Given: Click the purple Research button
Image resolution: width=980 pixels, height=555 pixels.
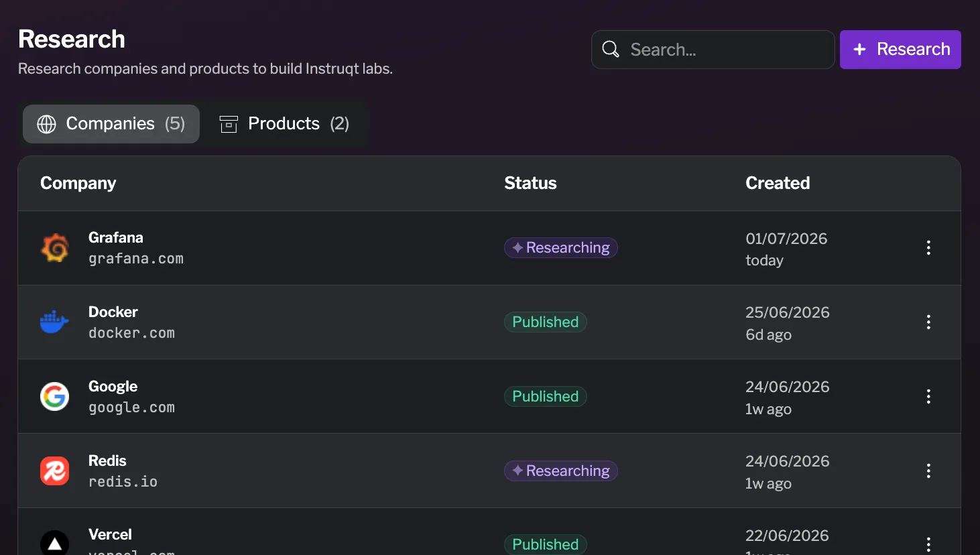Looking at the screenshot, I should [900, 50].
